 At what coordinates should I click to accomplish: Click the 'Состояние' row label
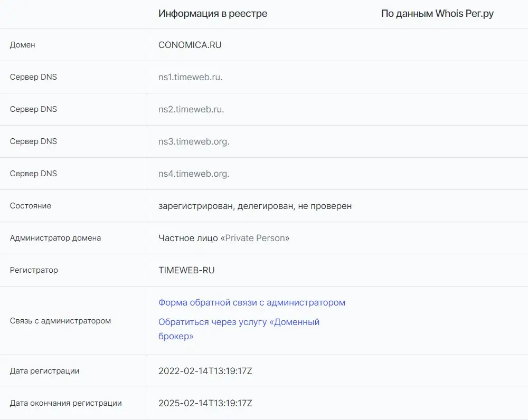click(x=30, y=206)
